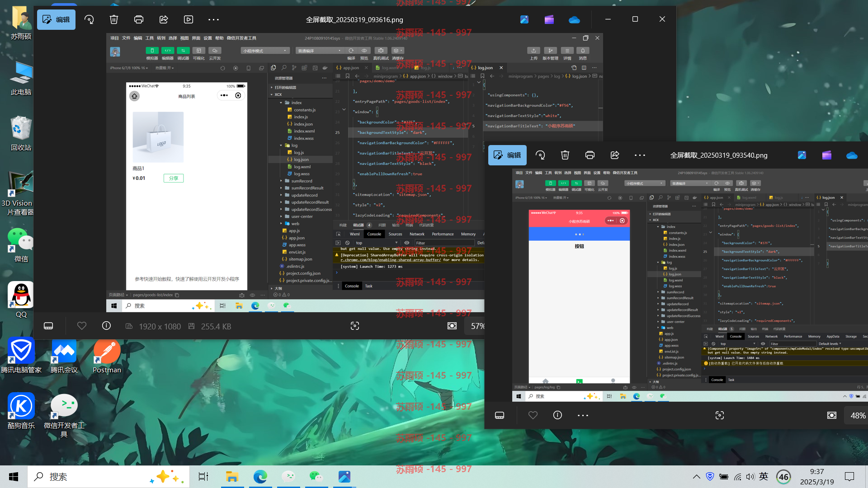Open Clipchamp icon in 093540.png window title bar
The image size is (868, 488).
(827, 155)
